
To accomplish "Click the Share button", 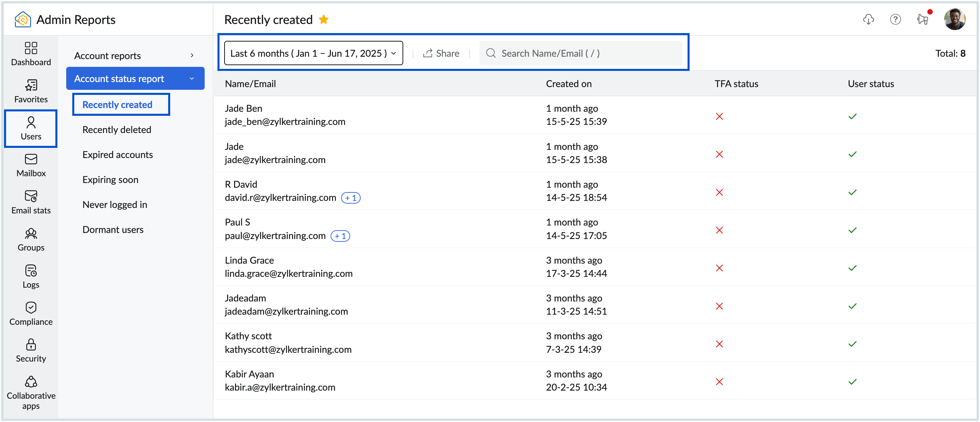I will 441,53.
